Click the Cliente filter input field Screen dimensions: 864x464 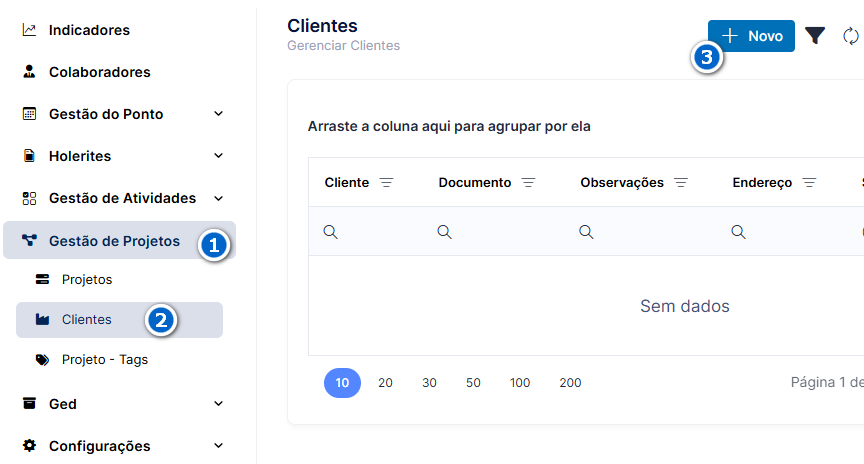366,232
